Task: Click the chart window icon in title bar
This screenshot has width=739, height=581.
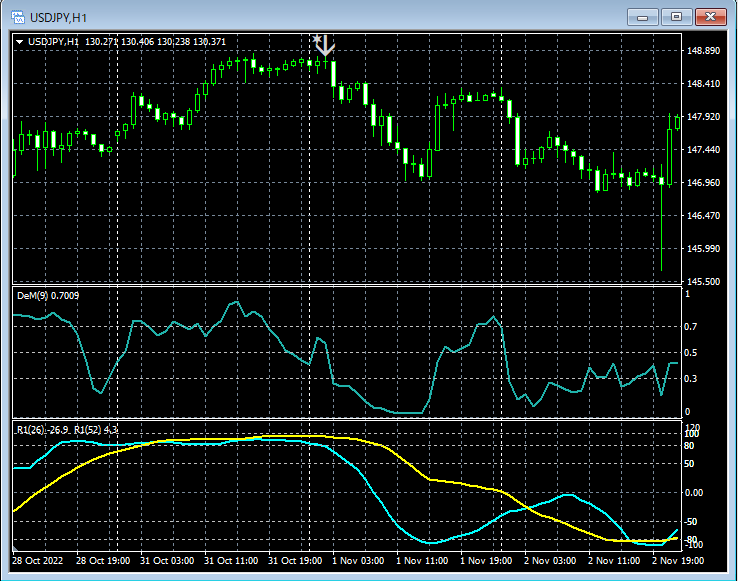Action: (x=17, y=17)
